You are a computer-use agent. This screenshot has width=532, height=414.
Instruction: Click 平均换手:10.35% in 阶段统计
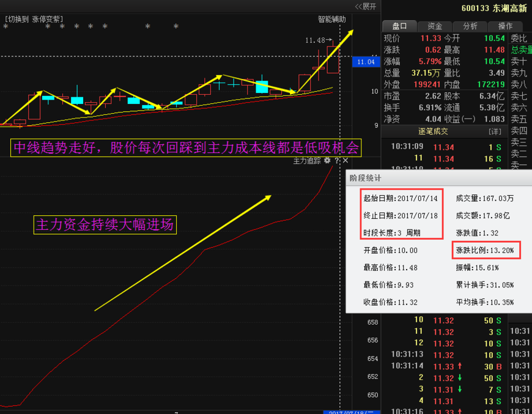485,302
